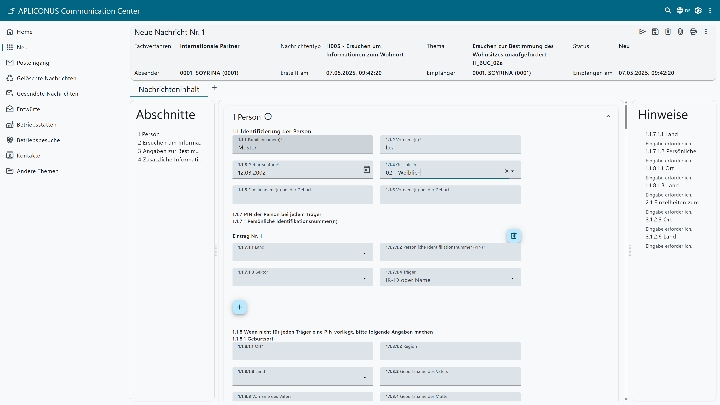Image resolution: width=720 pixels, height=405 pixels.
Task: Switch to the Nachrichteninhalt tab
Action: (169, 90)
